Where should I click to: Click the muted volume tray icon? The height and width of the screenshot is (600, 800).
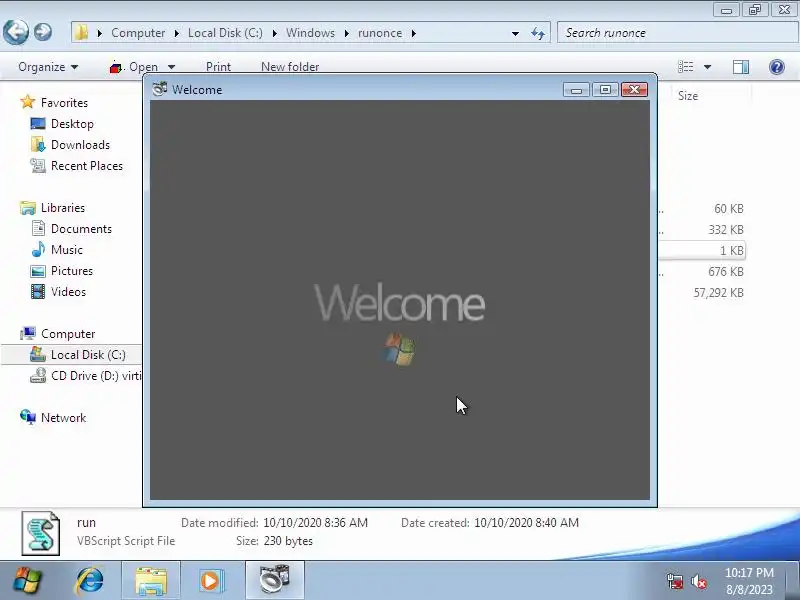[698, 581]
